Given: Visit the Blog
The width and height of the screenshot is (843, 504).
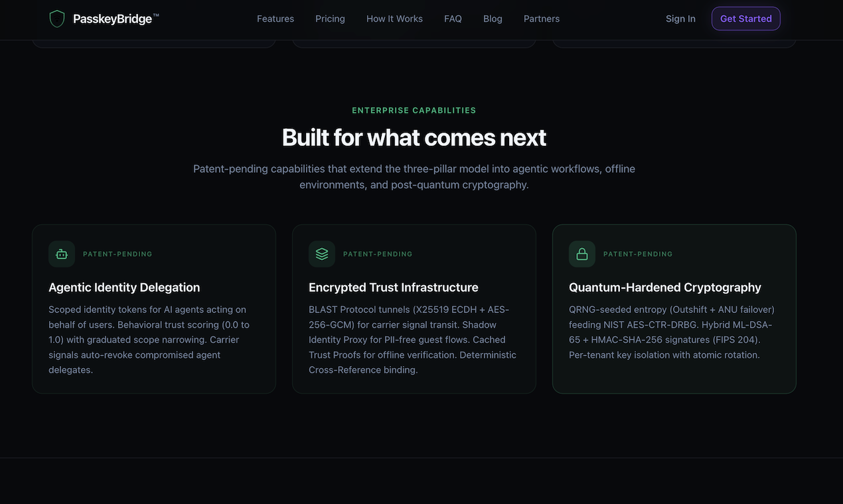Looking at the screenshot, I should click(x=493, y=18).
